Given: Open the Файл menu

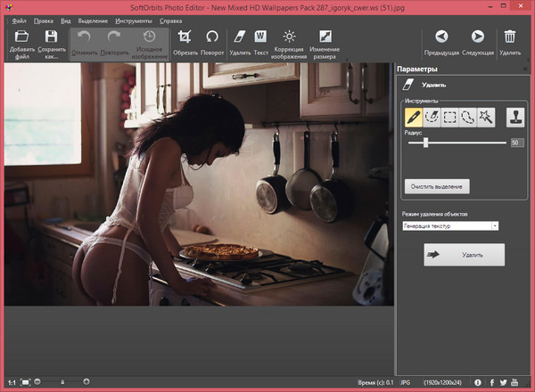Looking at the screenshot, I should (19, 19).
